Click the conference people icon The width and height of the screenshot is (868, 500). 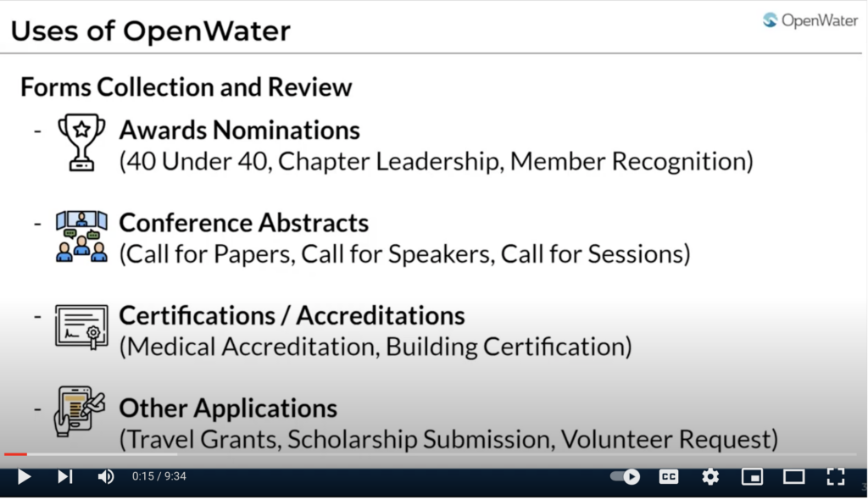pyautogui.click(x=81, y=236)
